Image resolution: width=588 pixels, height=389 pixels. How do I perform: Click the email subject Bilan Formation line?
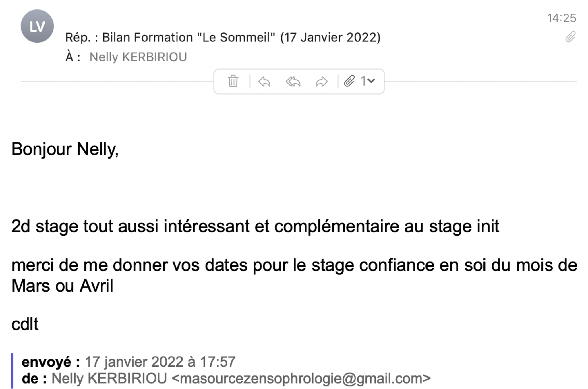(223, 37)
